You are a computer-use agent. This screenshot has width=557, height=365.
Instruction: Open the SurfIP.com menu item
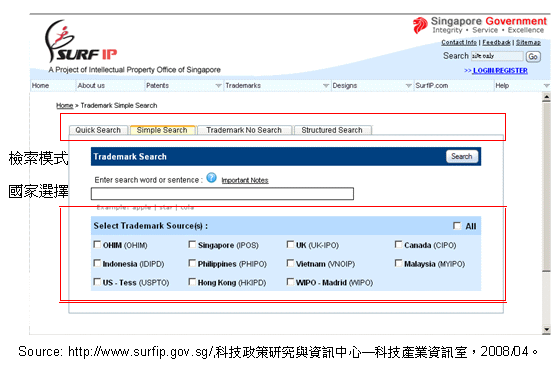coord(432,86)
